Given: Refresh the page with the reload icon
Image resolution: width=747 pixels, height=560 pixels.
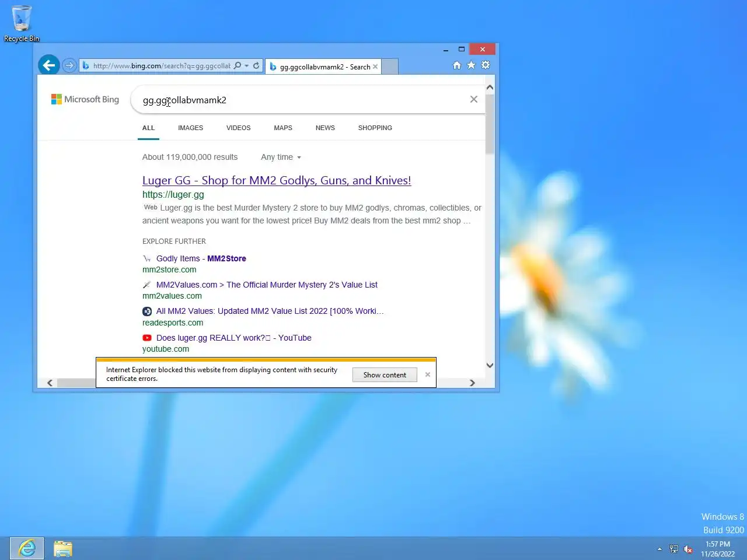Looking at the screenshot, I should [256, 65].
